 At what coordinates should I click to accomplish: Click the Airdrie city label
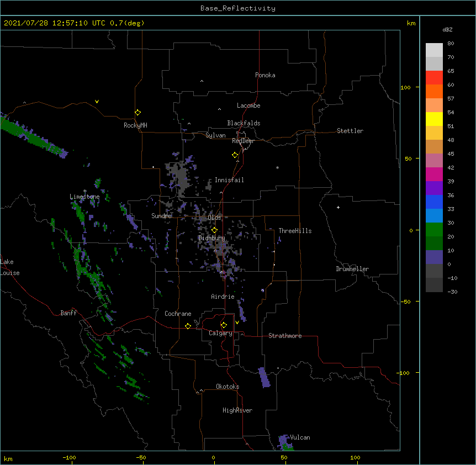click(x=223, y=297)
